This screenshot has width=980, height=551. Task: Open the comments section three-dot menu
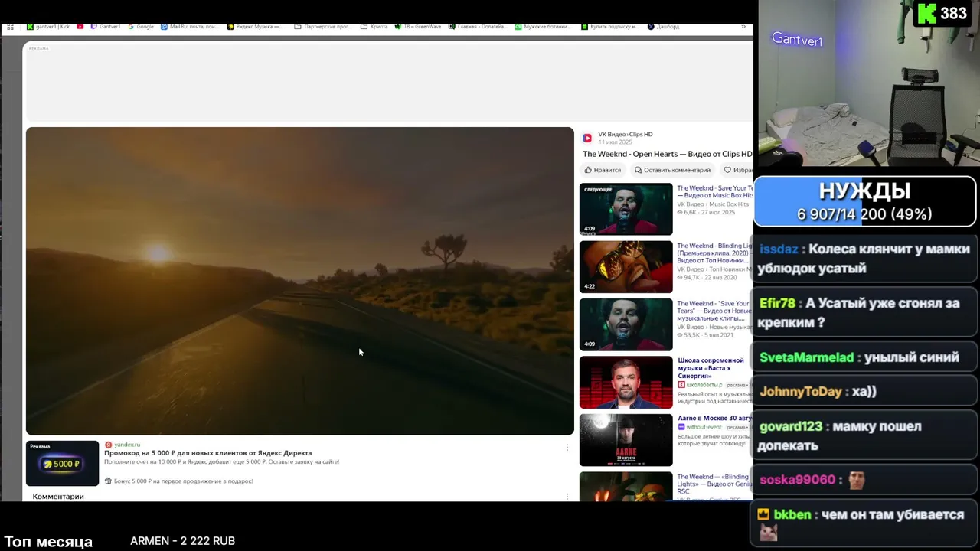[x=567, y=497]
